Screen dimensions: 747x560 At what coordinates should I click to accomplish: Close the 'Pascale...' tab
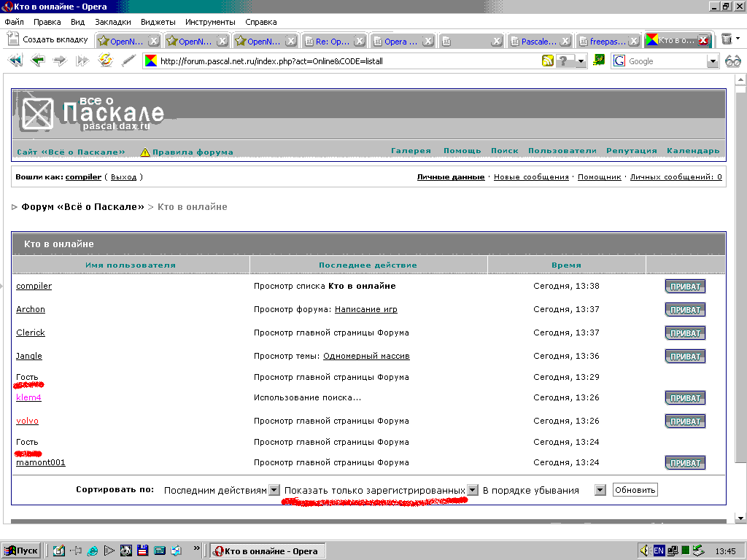point(565,42)
